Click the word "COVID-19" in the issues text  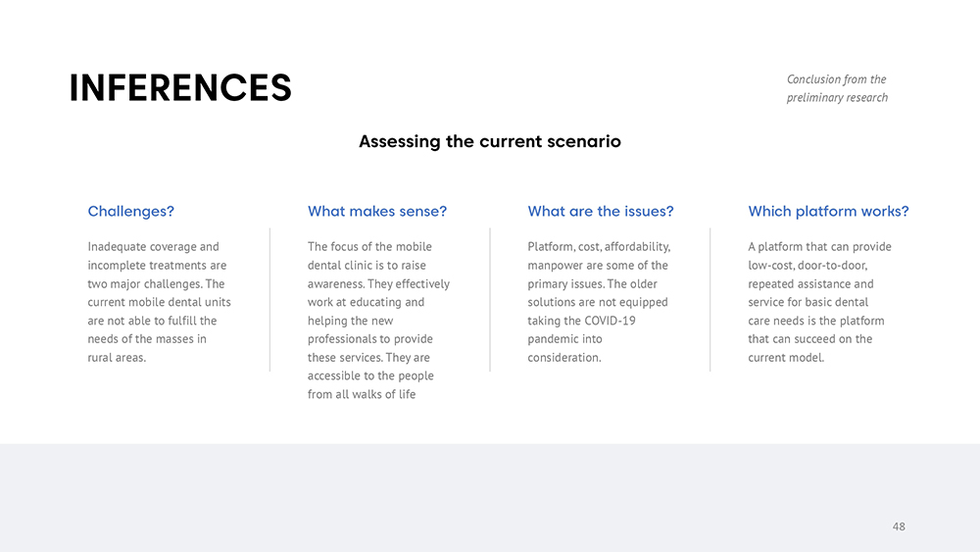coord(611,321)
